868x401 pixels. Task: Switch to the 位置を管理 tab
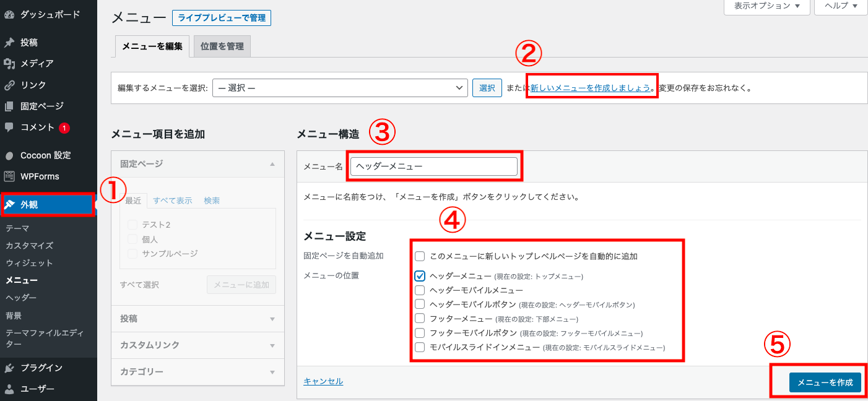click(x=222, y=46)
